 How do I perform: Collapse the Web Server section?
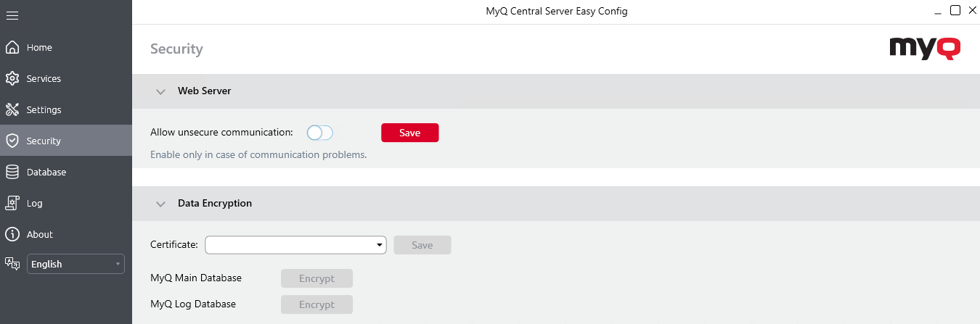click(x=161, y=91)
